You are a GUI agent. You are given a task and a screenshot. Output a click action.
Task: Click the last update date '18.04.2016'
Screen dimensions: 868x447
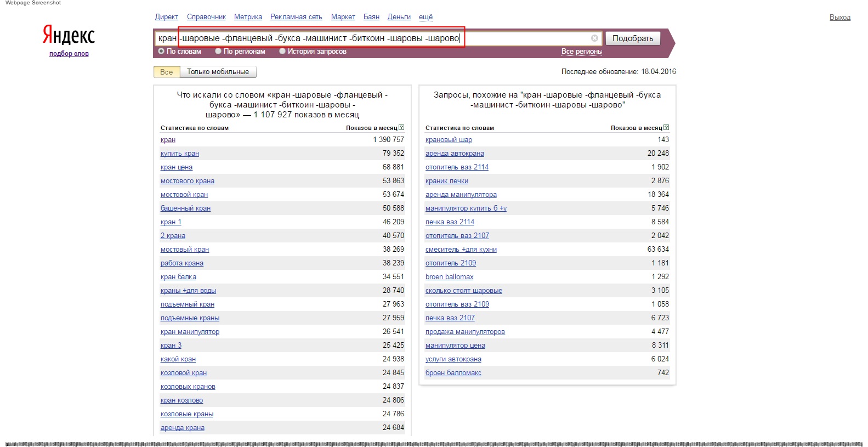pyautogui.click(x=659, y=72)
